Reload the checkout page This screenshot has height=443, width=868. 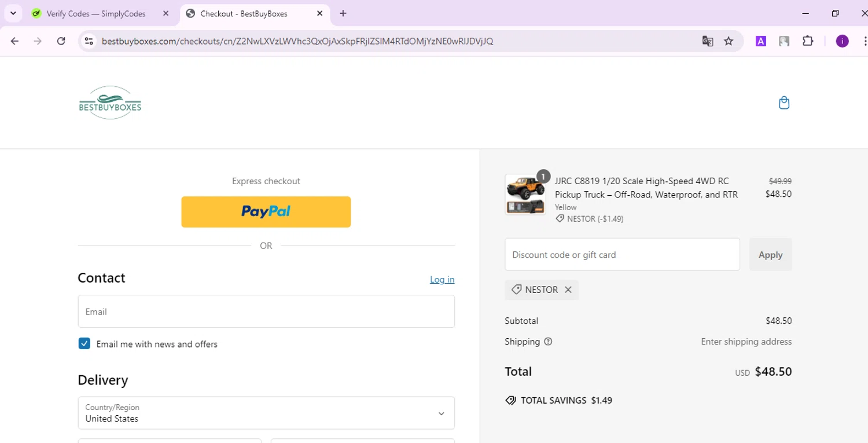point(61,41)
